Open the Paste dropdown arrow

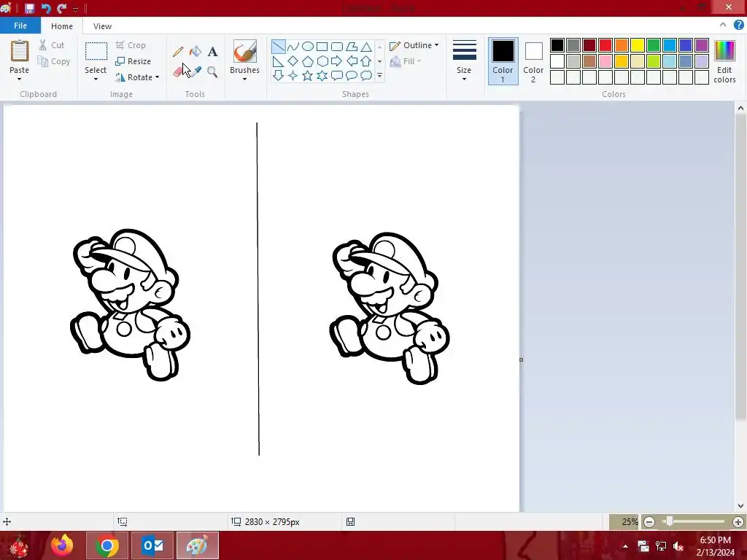click(x=20, y=79)
